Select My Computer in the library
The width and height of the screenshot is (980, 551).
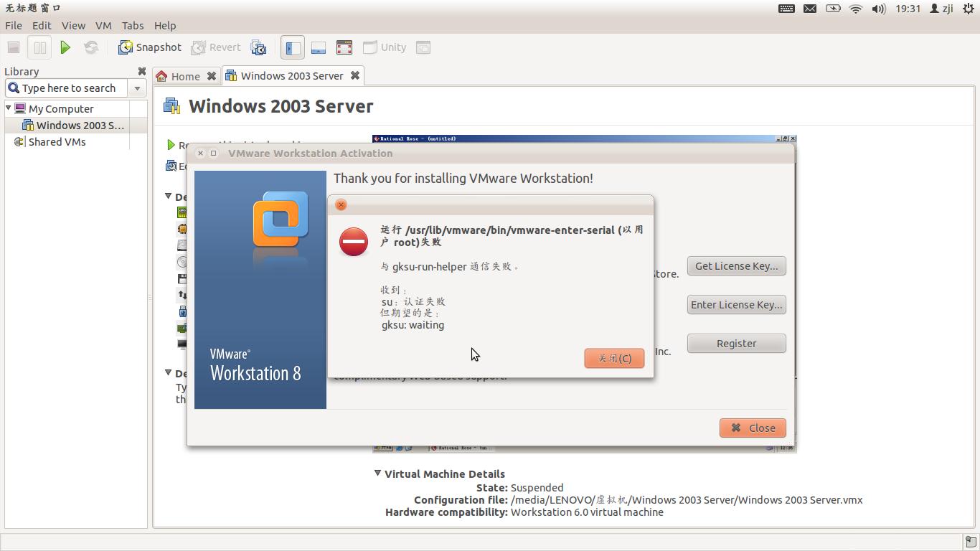(x=61, y=108)
